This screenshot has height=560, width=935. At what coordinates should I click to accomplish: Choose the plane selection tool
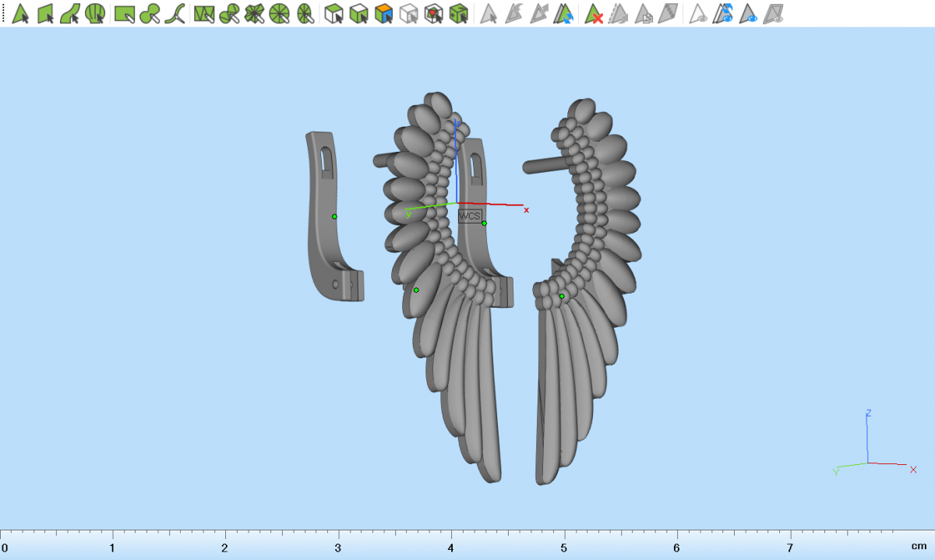coord(45,13)
